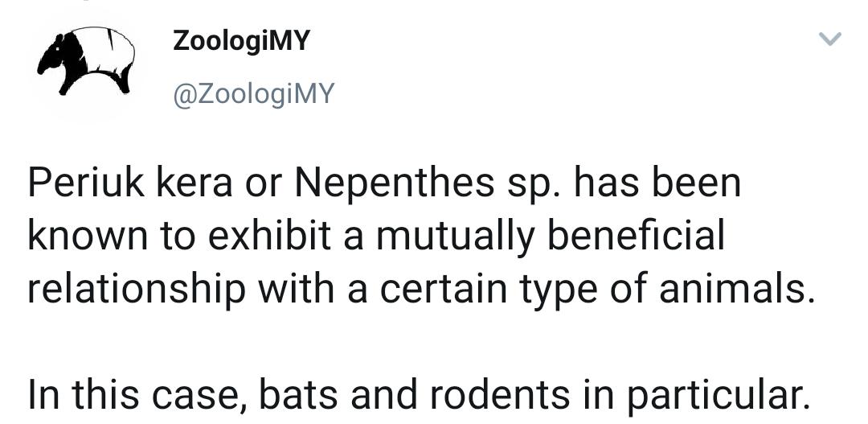The image size is (868, 424).
Task: Click the words has been
Action: [x=657, y=183]
